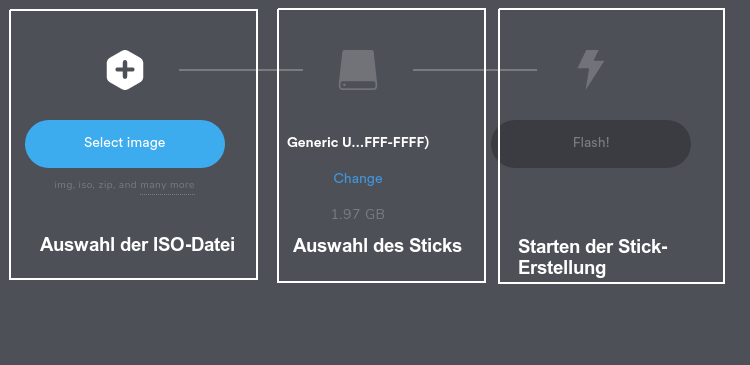Click the hexagonal plus image icon

click(125, 70)
